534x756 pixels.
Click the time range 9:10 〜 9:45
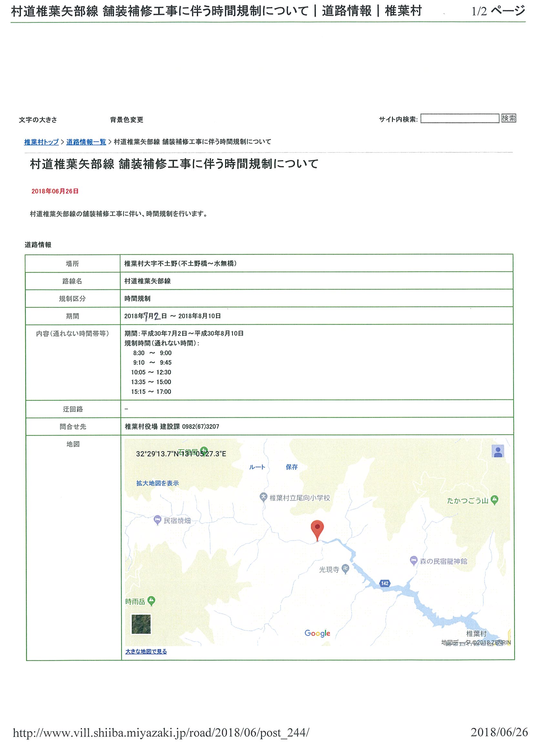[x=152, y=362]
